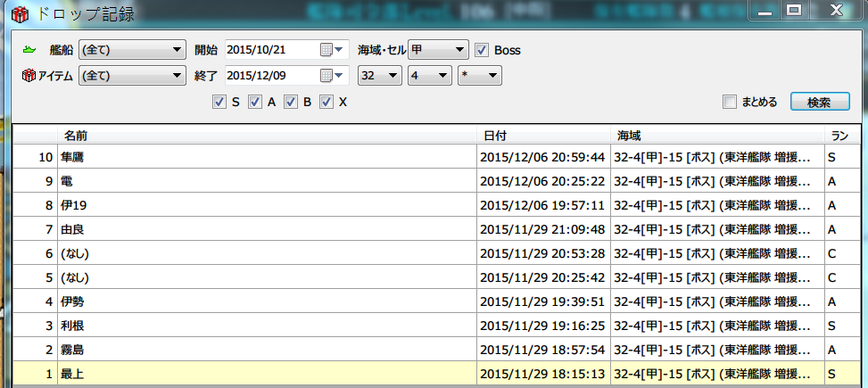Open the 艦船 ship dropdown
The image size is (868, 388).
132,50
